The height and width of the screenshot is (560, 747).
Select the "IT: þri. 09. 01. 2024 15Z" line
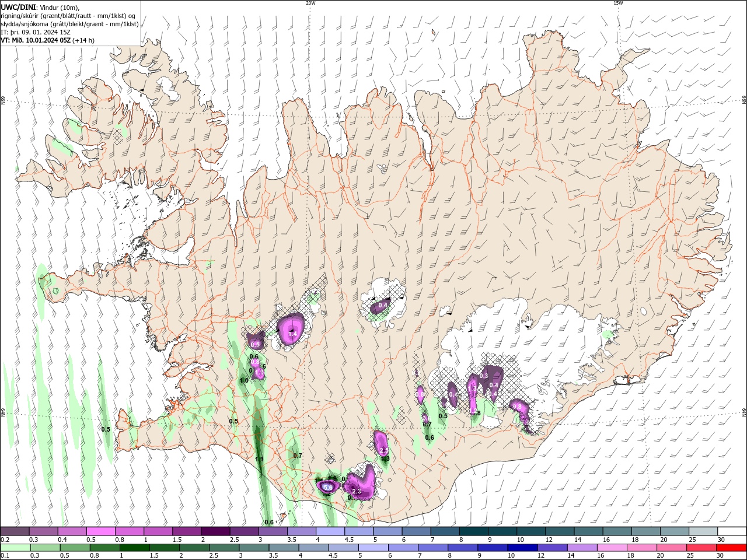point(36,32)
